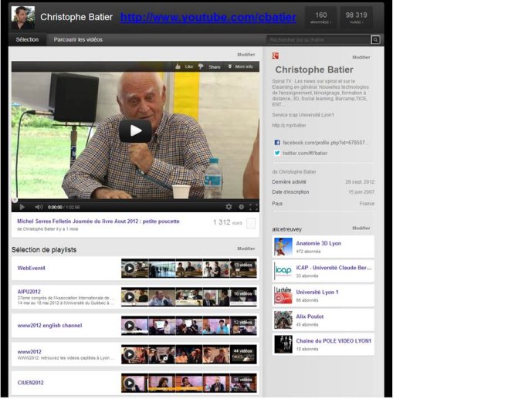Screen dimensions: 532x399
Task: Play the WebEvent4 playlist thumbnail
Action: 129,269
